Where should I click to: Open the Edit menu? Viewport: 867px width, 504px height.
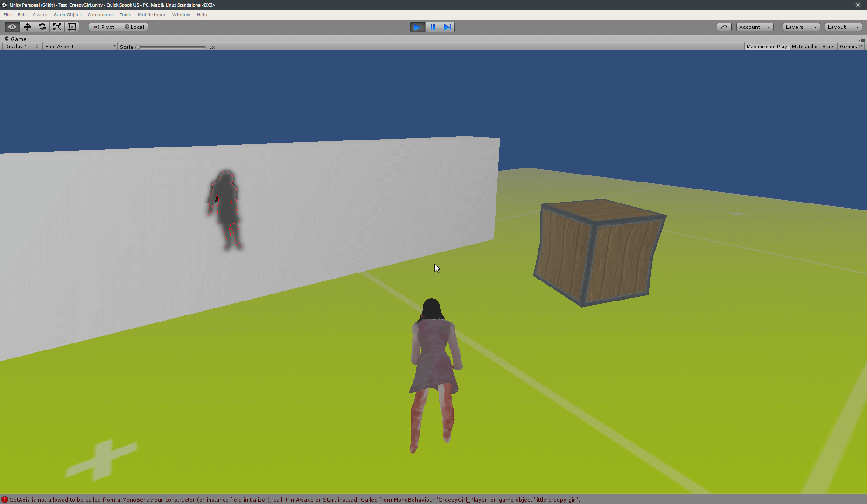[x=22, y=15]
